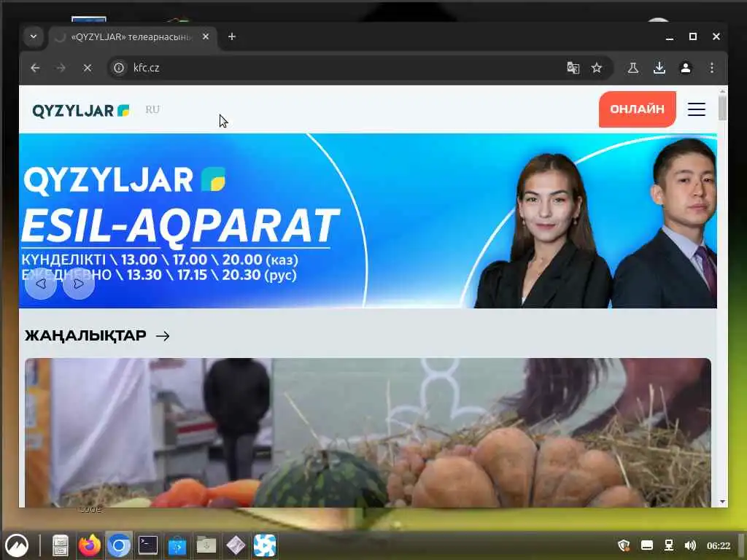
Task: Open Chrome Labs flask icon
Action: 633,68
